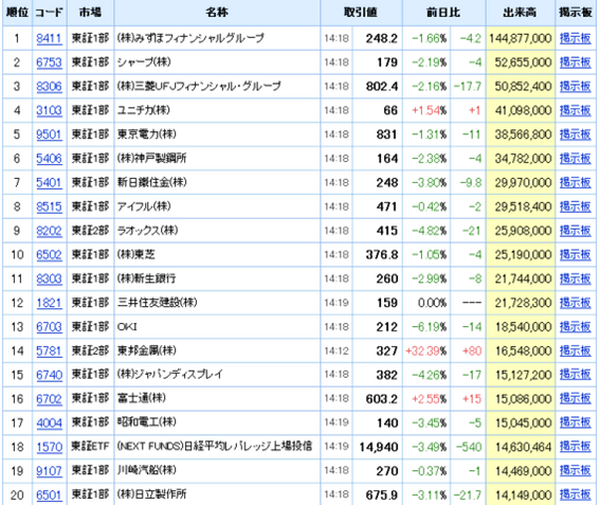Viewport: 600px width, 505px height.
Task: Select name (NEXT FUNDS)日経平均レバレッジ上場投信
Action: [x=215, y=447]
